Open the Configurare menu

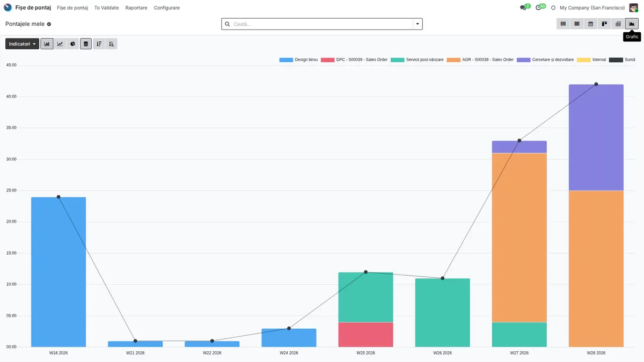click(167, 8)
